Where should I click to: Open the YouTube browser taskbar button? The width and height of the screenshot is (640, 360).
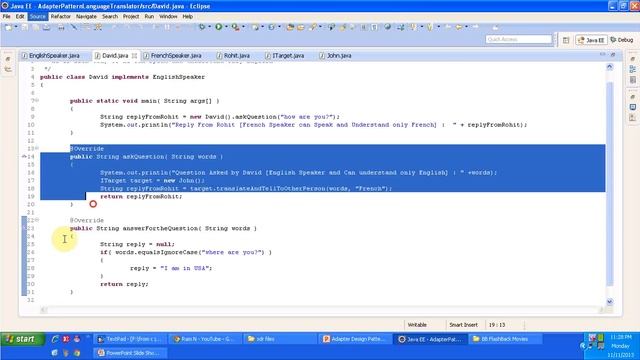pos(205,339)
